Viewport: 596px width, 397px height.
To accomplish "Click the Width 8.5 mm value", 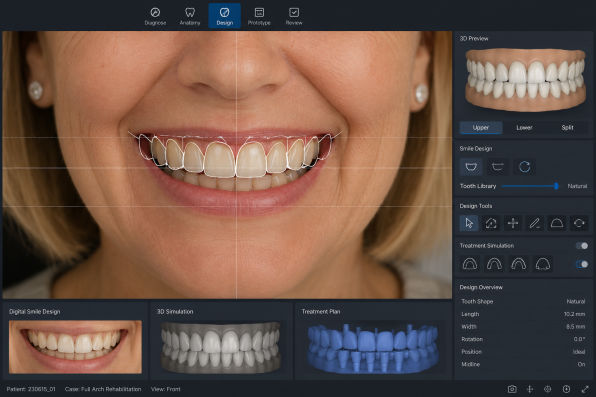I will (x=575, y=327).
